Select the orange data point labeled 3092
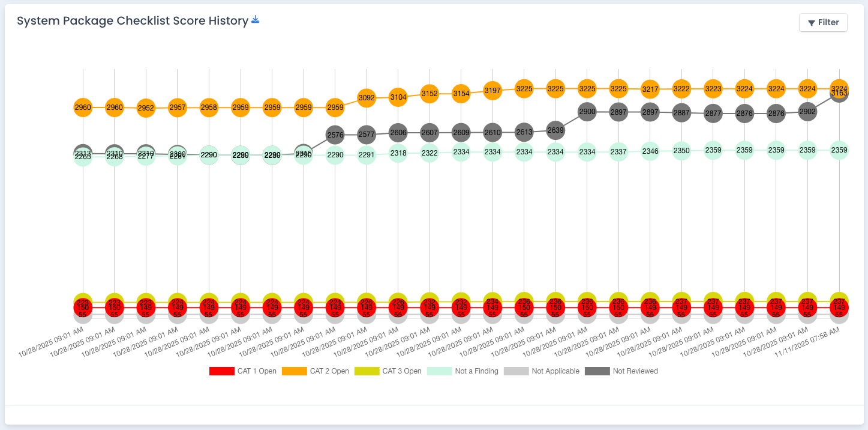Viewport: 868px width, 430px height. [367, 97]
